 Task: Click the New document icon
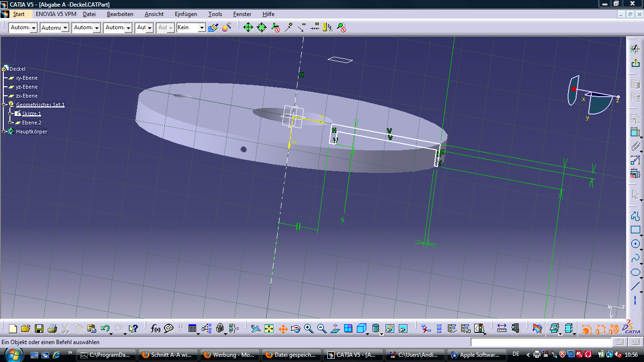[x=13, y=329]
